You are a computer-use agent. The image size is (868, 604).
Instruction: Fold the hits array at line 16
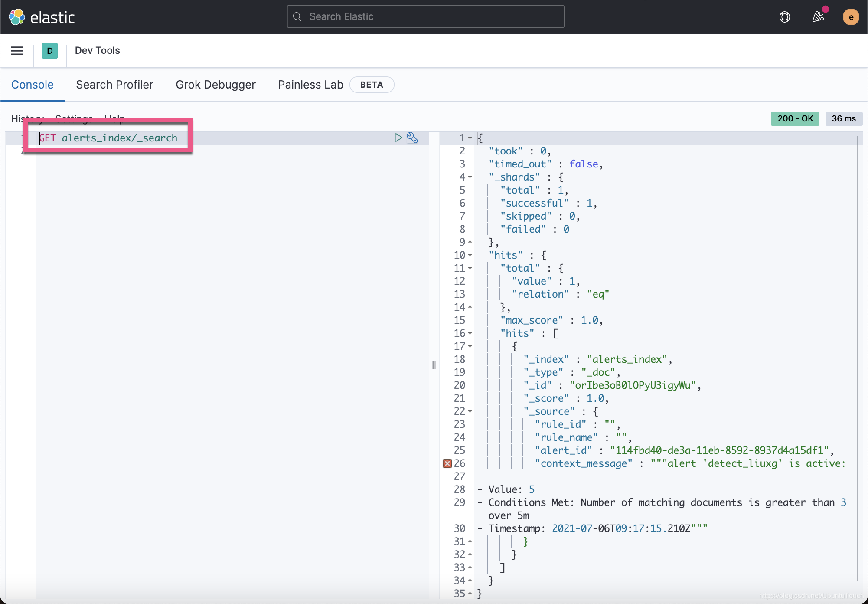point(470,333)
